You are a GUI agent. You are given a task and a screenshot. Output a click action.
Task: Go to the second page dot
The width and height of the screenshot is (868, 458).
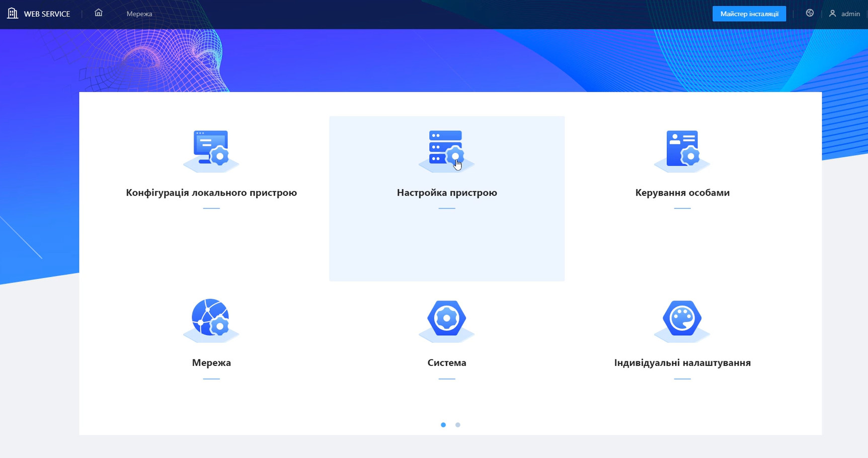click(457, 425)
